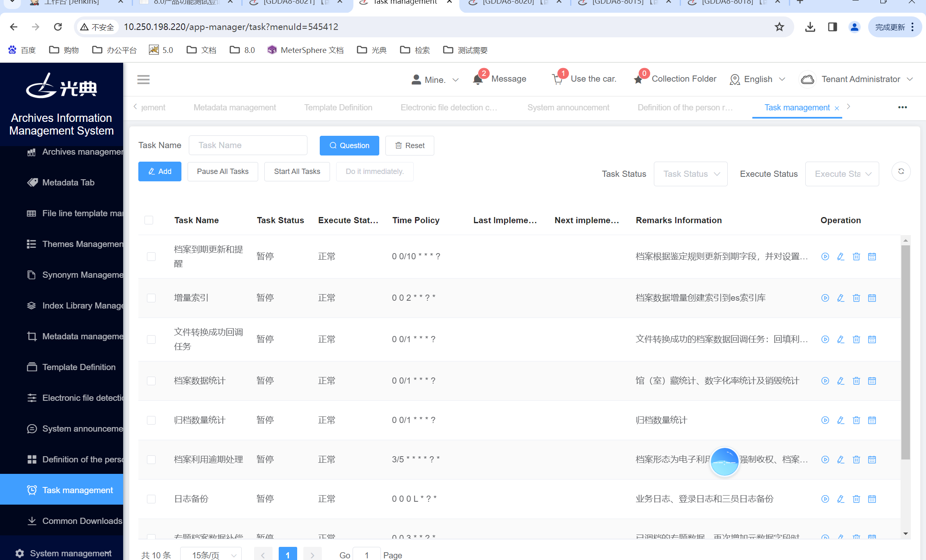Check the 增量索引 row checkbox
This screenshot has height=560, width=926.
[151, 298]
